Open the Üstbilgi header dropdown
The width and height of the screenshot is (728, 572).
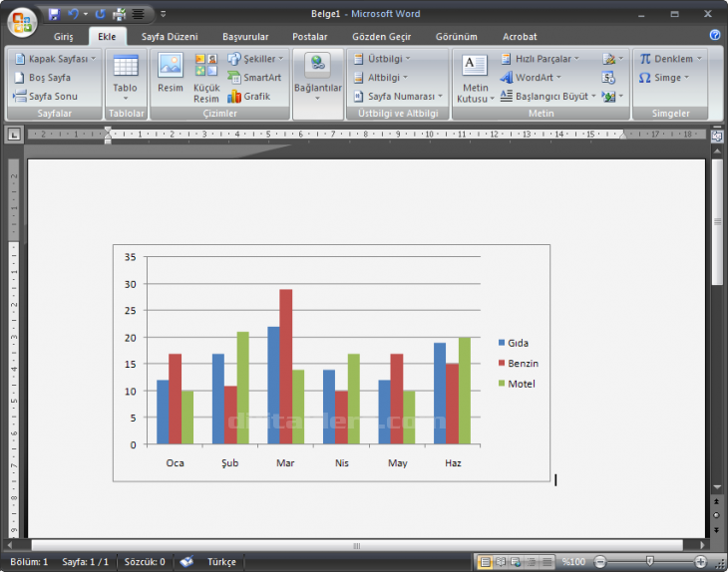tap(408, 59)
